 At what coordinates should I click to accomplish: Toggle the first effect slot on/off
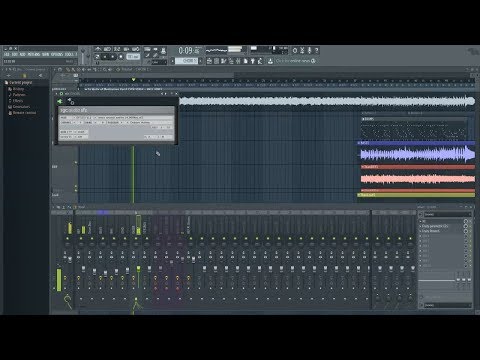pos(466,221)
